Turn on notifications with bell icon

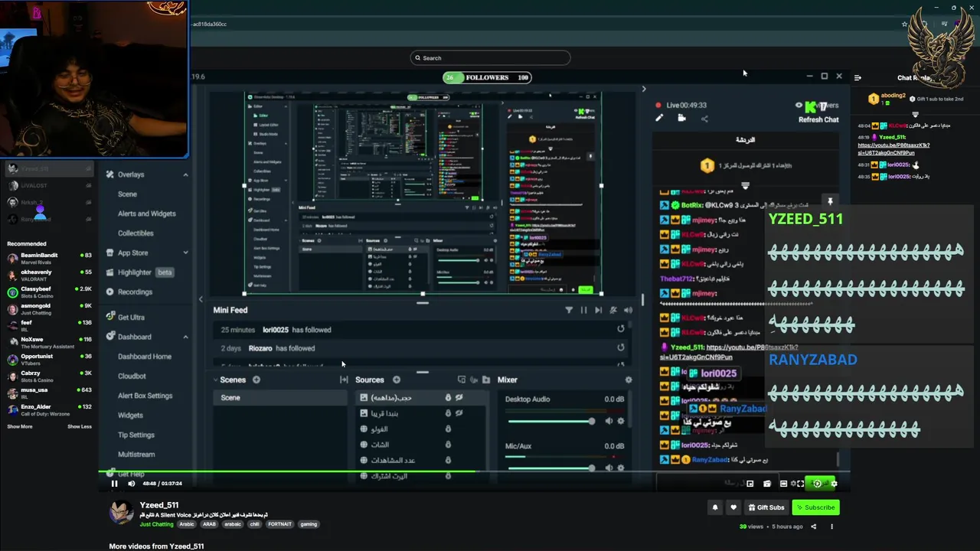coord(715,507)
